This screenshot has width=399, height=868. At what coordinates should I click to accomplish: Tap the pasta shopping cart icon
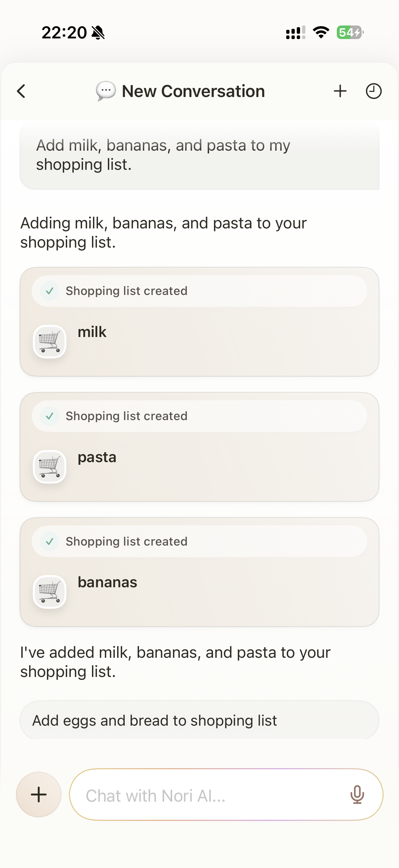tap(50, 467)
